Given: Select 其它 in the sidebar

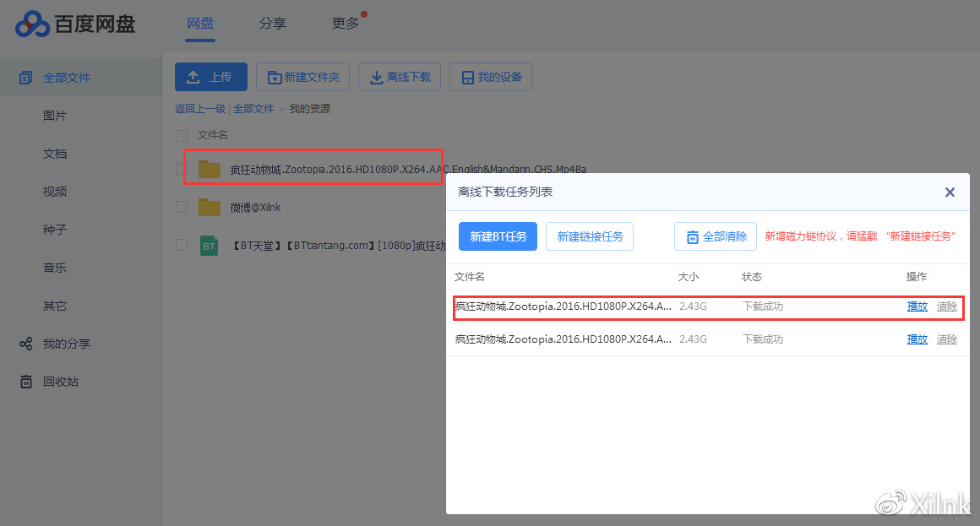Looking at the screenshot, I should pos(54,306).
